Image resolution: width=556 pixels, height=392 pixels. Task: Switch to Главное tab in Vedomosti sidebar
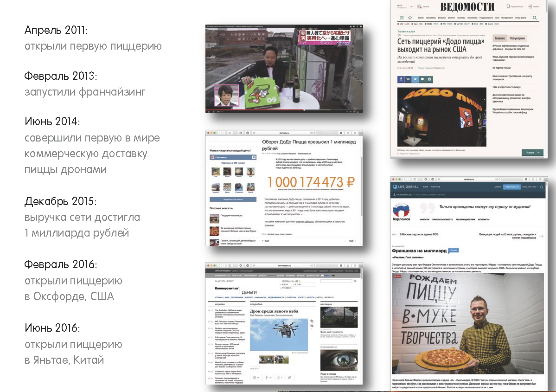(499, 39)
